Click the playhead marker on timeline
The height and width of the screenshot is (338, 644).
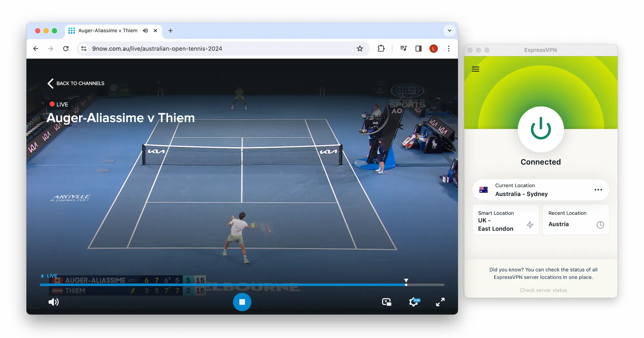[x=406, y=283]
